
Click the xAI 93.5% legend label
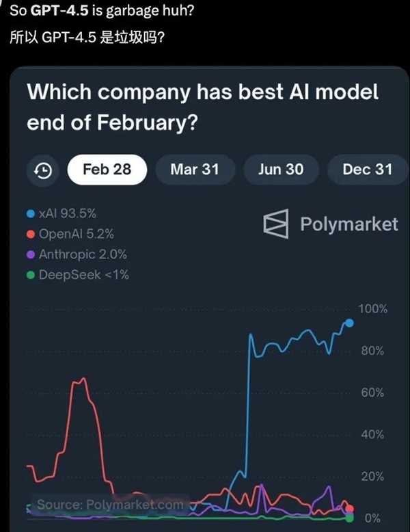(x=68, y=214)
